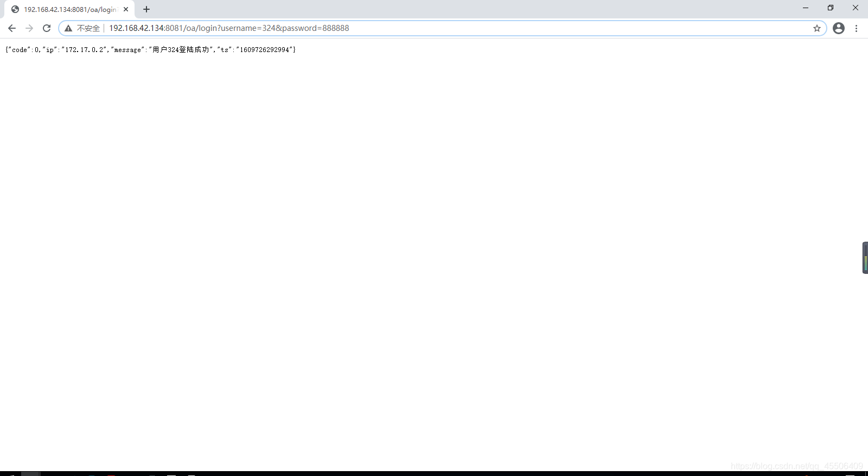The height and width of the screenshot is (476, 868).
Task: Open the Chrome profile avatar menu
Action: tap(839, 28)
